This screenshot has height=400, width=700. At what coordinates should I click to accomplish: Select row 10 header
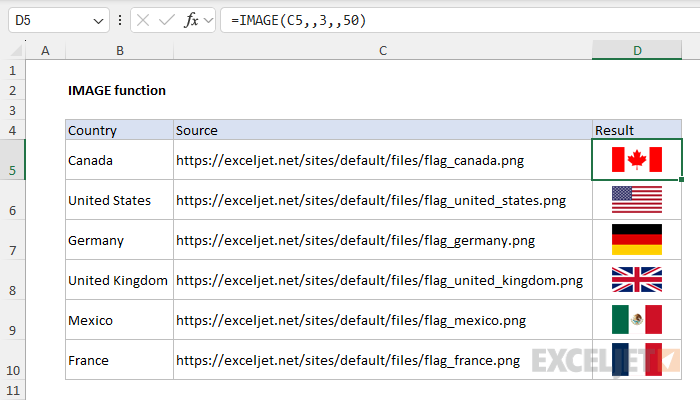[x=12, y=359]
